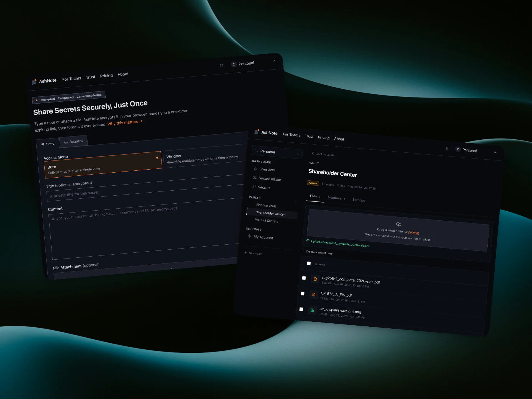This screenshot has width=532, height=399.
Task: Switch to the Send tab
Action: [48, 144]
